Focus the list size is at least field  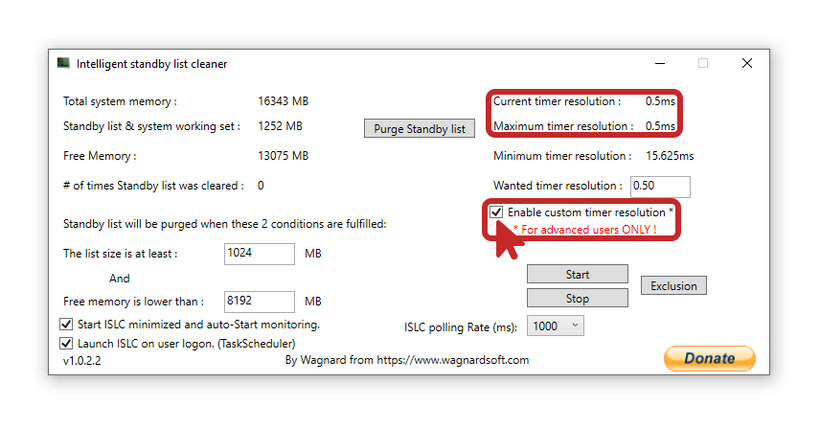[x=259, y=254]
